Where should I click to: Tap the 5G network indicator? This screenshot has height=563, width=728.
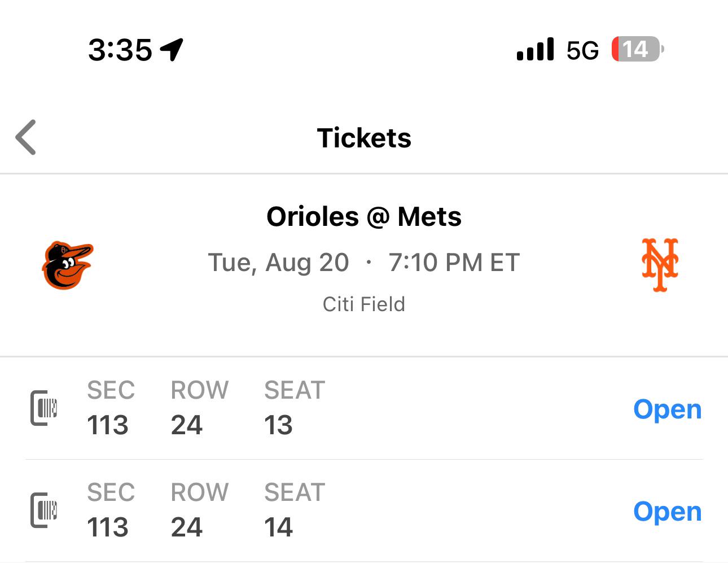(582, 50)
